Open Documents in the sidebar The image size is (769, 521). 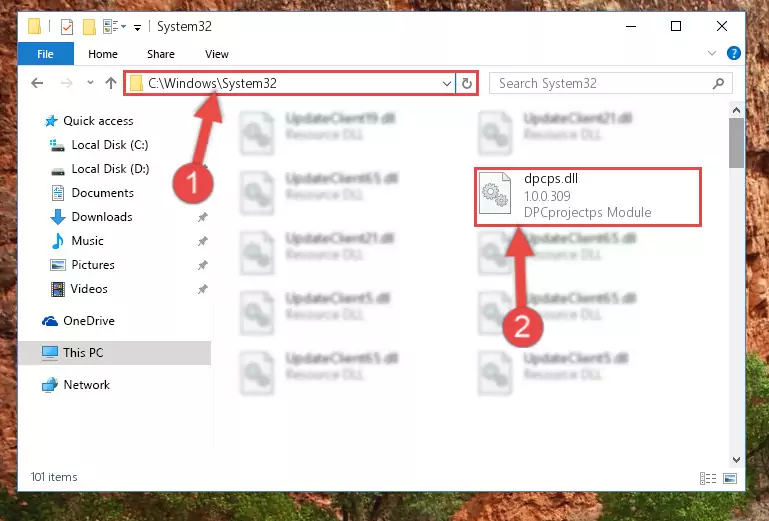(103, 193)
